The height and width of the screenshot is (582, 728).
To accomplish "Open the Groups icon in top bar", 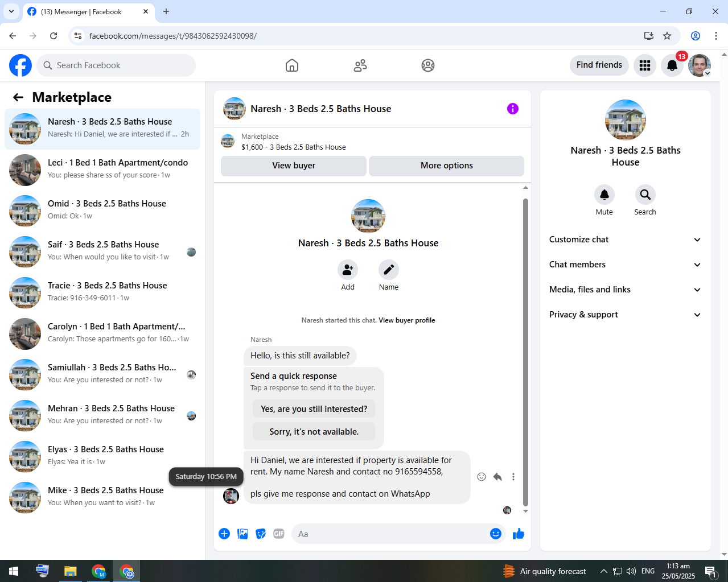I will [428, 65].
